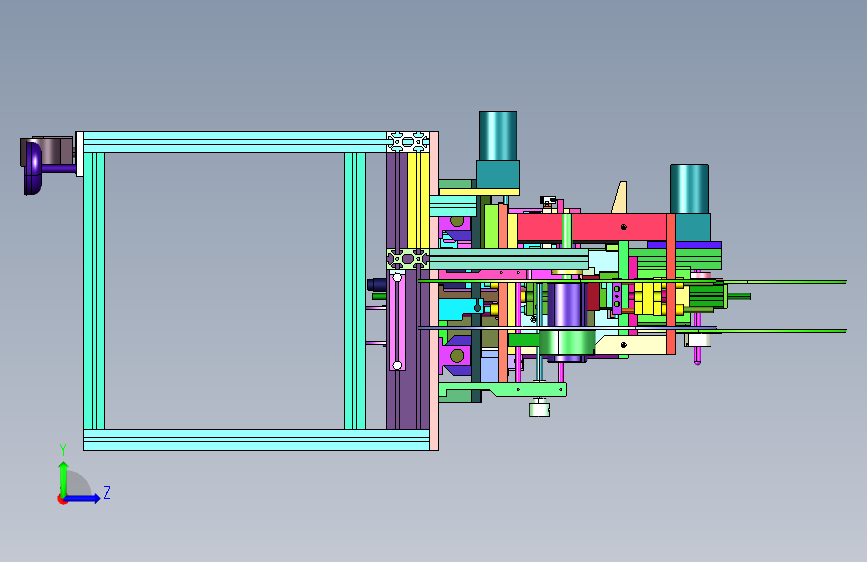Screen dimensions: 867x562
Task: Select the cream triangular bracket above the red plate
Action: [620, 197]
